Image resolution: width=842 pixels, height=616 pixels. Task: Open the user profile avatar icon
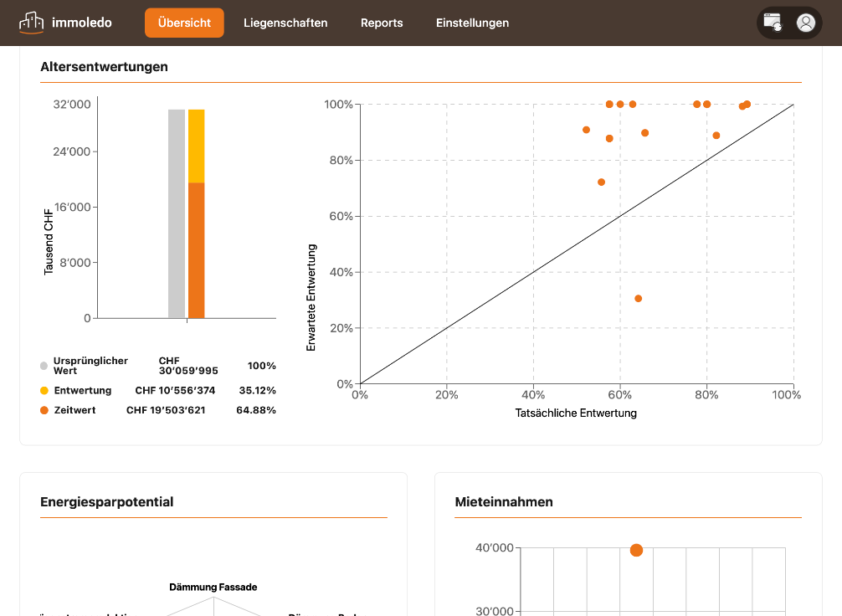pos(805,23)
